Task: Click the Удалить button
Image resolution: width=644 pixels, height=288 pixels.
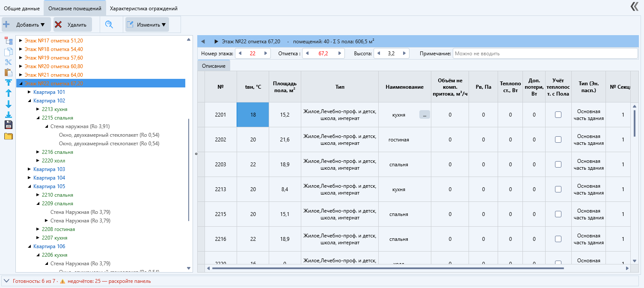Action: coord(73,24)
